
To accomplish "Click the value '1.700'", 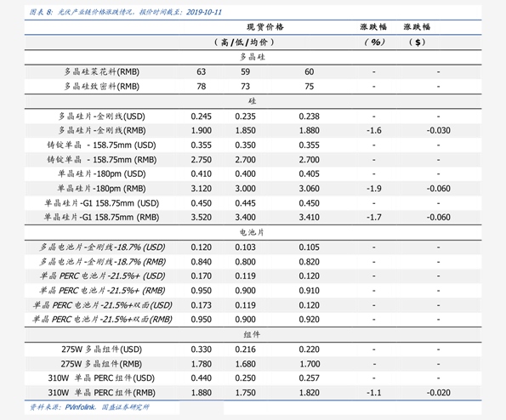I will [x=310, y=364].
